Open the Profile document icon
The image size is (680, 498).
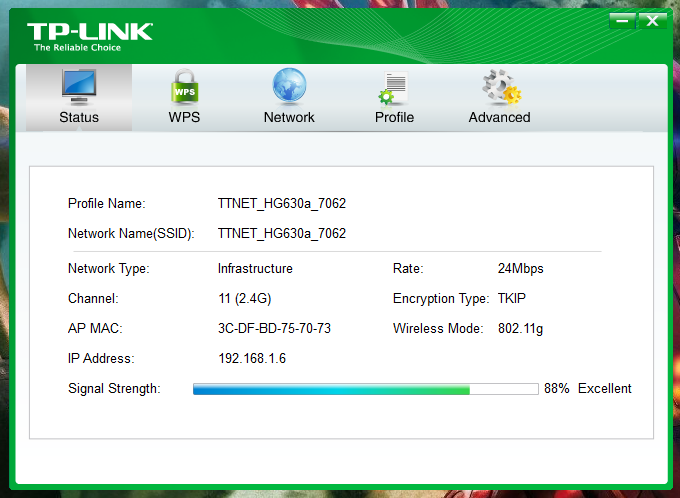click(394, 88)
